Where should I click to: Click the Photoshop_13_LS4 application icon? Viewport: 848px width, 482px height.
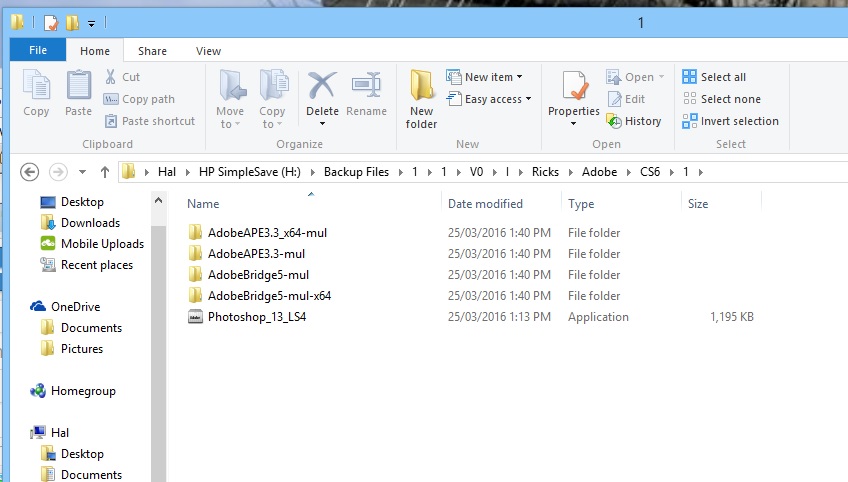click(x=195, y=317)
